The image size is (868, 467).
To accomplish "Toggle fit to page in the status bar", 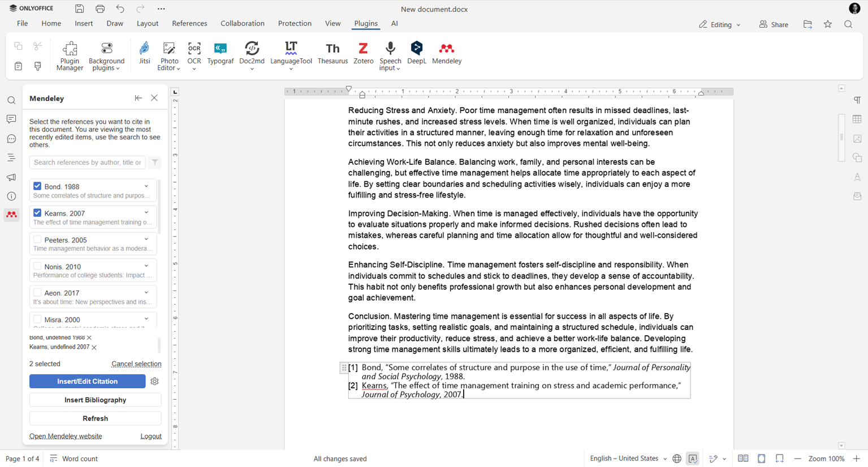I will pyautogui.click(x=761, y=459).
